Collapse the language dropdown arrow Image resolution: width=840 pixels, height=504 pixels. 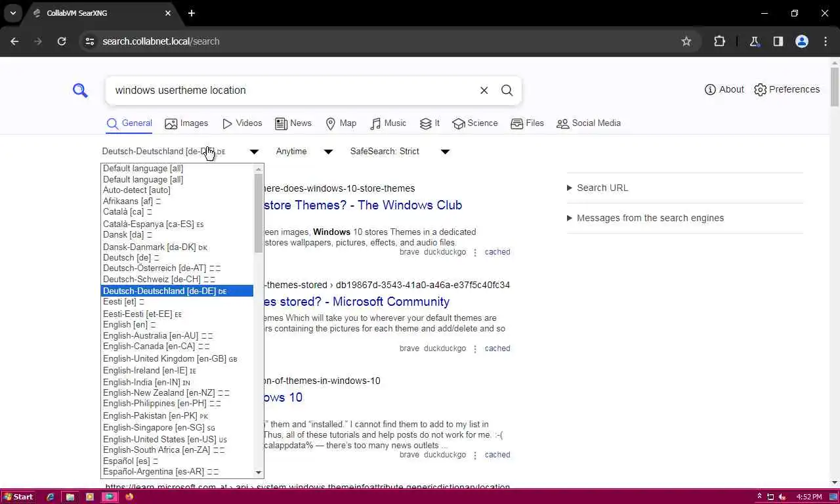(x=254, y=152)
